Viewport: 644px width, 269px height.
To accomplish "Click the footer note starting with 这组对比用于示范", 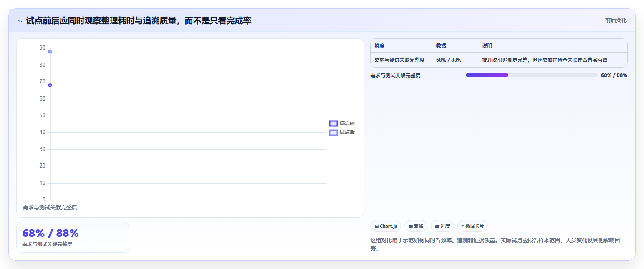I will click(x=495, y=245).
